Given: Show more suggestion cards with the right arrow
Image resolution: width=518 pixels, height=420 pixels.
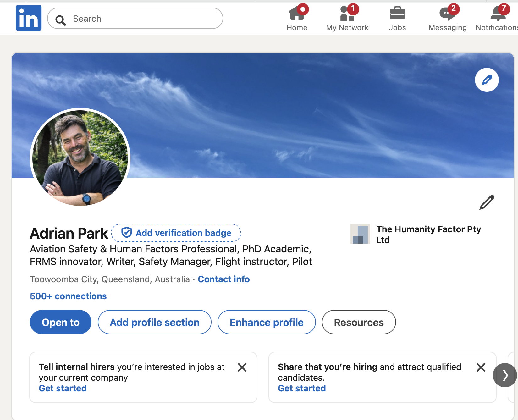Looking at the screenshot, I should [504, 375].
